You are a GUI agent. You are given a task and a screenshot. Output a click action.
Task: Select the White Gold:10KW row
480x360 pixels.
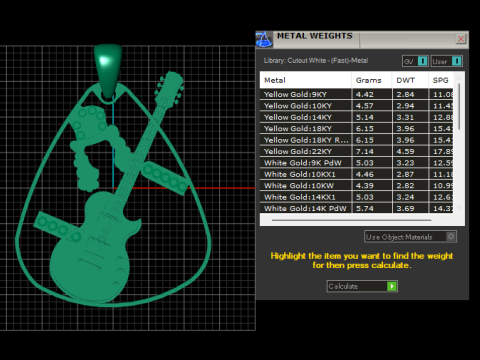356,185
